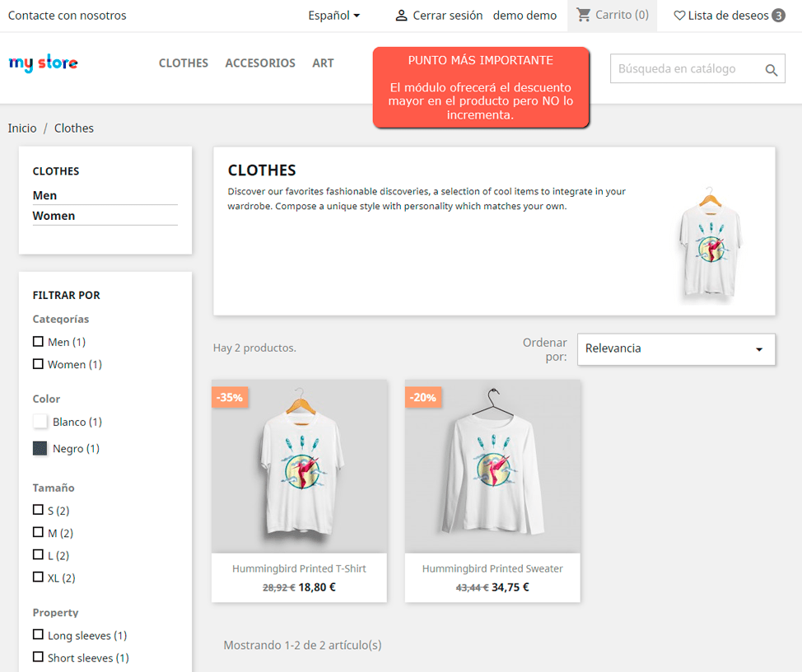
Task: Click the -20% discount badge
Action: (423, 397)
